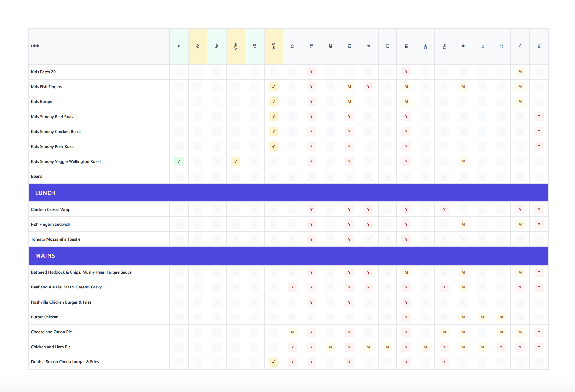Click the SU column header
Screen dimensions: 575x392
click(x=539, y=46)
